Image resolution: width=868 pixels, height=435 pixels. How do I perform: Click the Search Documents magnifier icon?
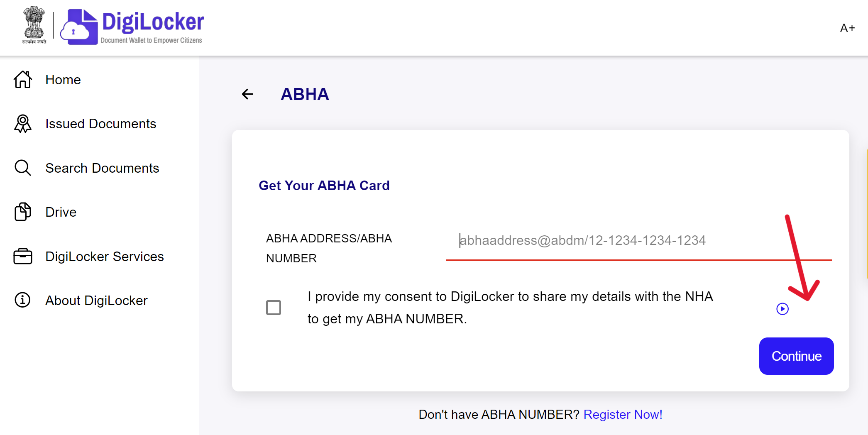click(22, 168)
